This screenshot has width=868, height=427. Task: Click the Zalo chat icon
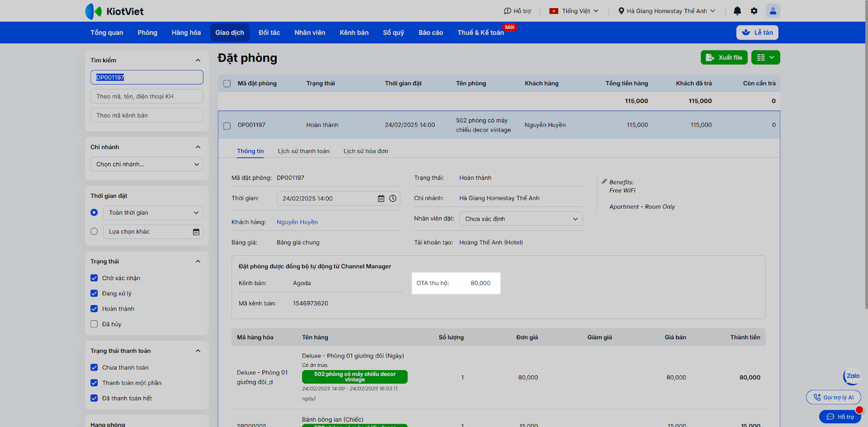(x=852, y=376)
